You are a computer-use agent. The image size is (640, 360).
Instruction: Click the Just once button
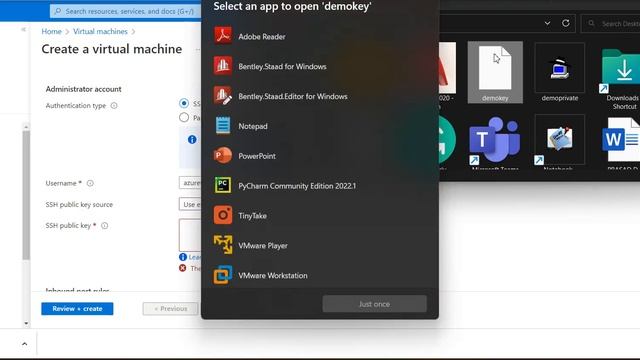click(x=374, y=304)
